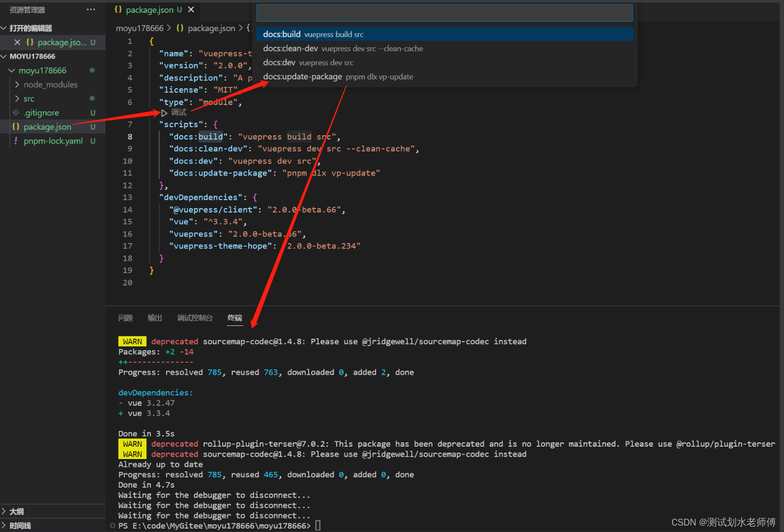Click "Already up to date" terminal line
The image size is (784, 532).
(x=161, y=464)
